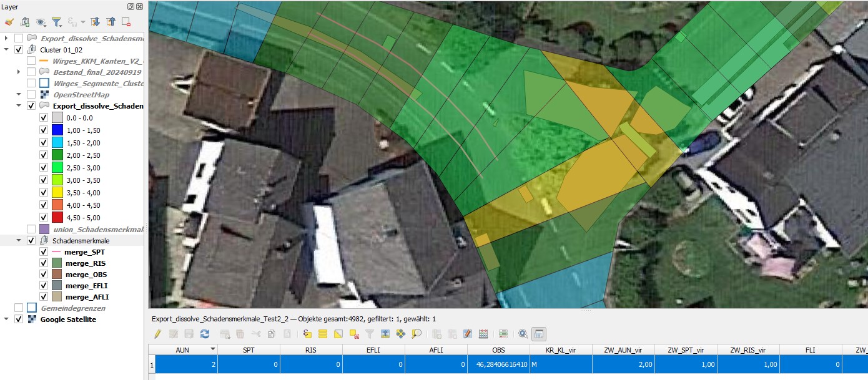The width and height of the screenshot is (868, 380).
Task: Reload the attribute table
Action: click(x=204, y=334)
